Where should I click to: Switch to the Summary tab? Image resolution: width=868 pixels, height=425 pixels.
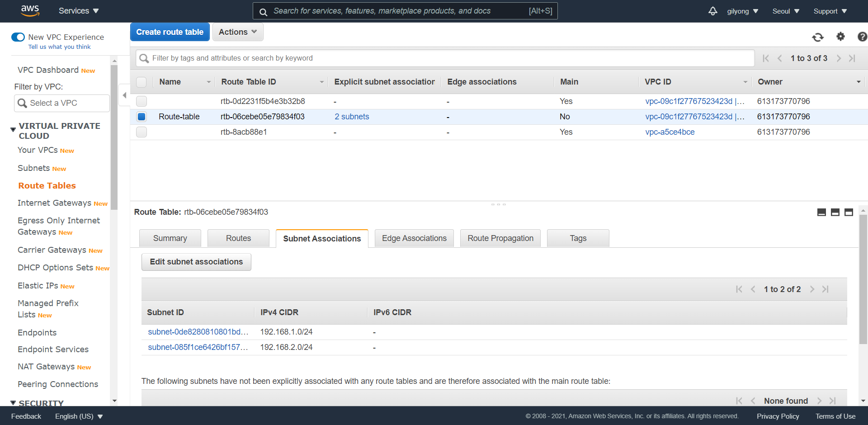pyautogui.click(x=170, y=238)
